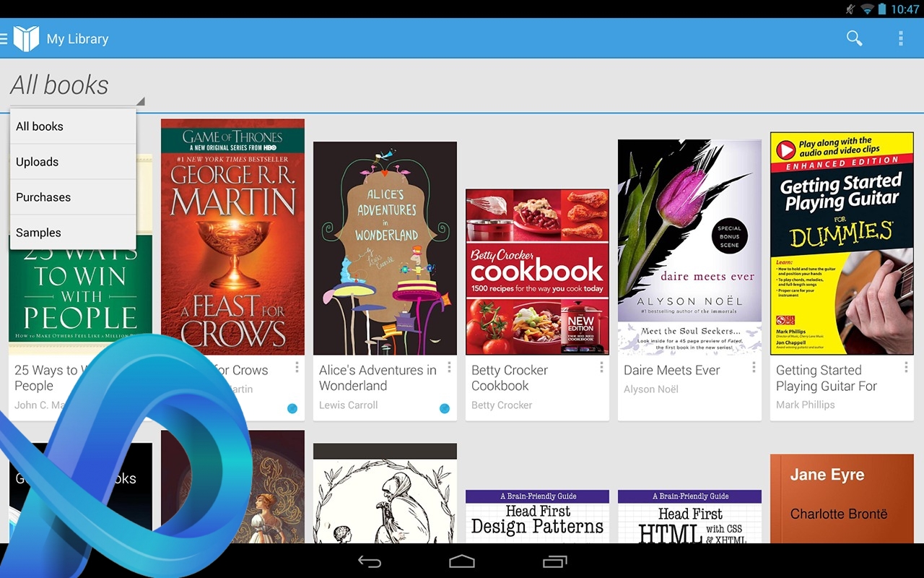
Task: Check the Wi-Fi status icon
Action: 867,9
